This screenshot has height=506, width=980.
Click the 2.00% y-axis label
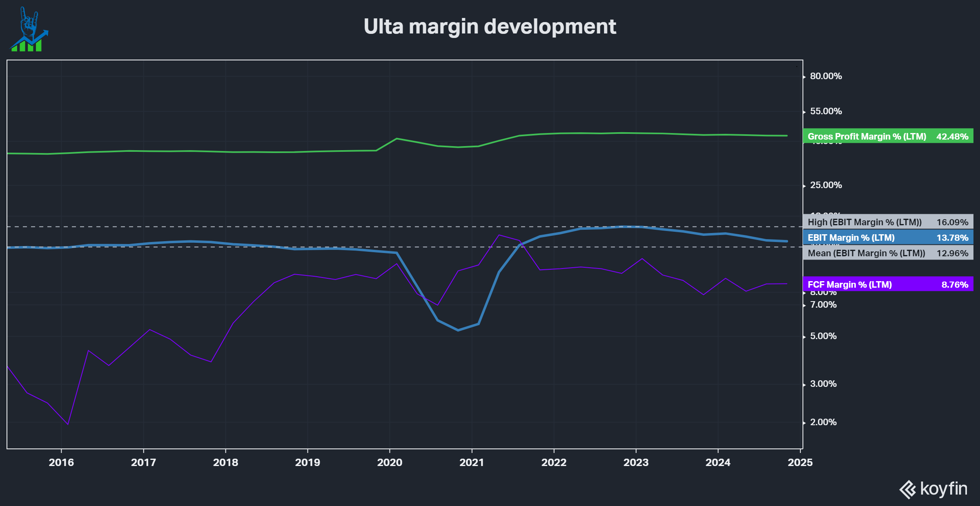pos(823,422)
